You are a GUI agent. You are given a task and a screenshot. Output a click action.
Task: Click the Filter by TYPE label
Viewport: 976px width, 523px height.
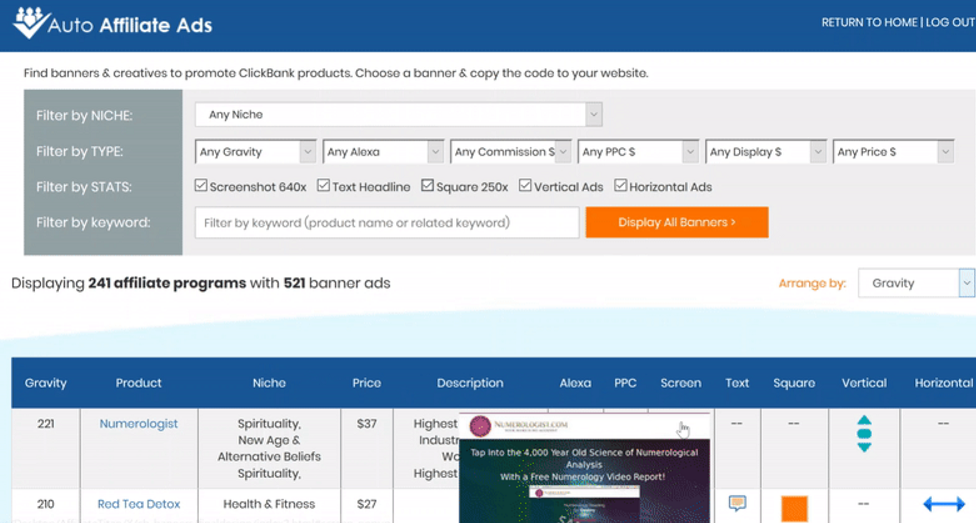pos(79,151)
